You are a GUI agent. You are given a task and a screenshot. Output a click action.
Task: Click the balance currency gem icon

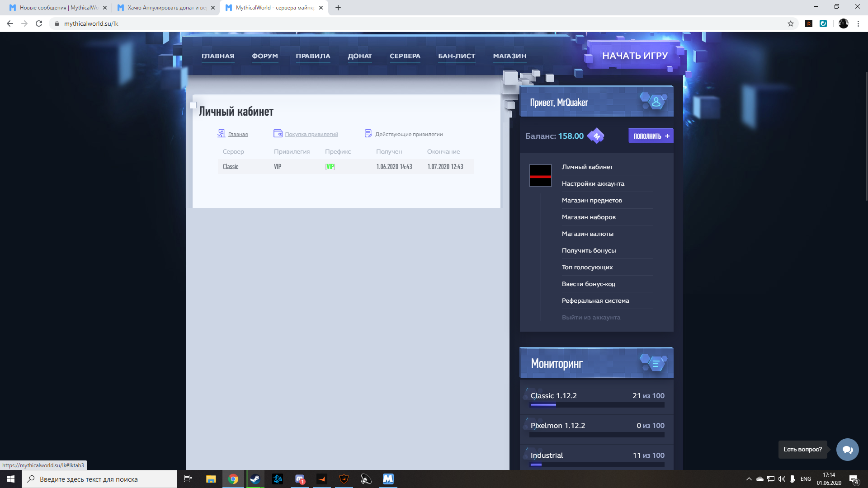(596, 136)
